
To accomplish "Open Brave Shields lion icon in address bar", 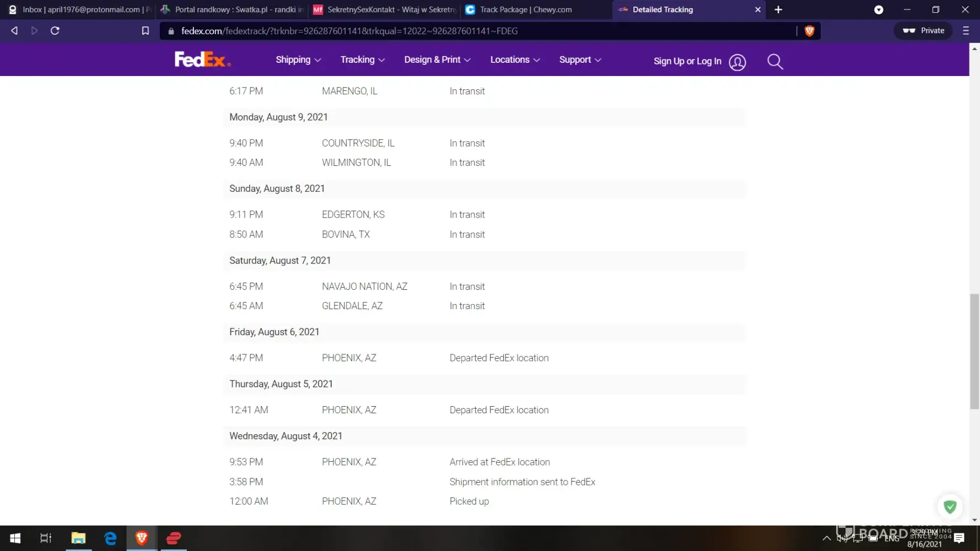I will tap(809, 31).
